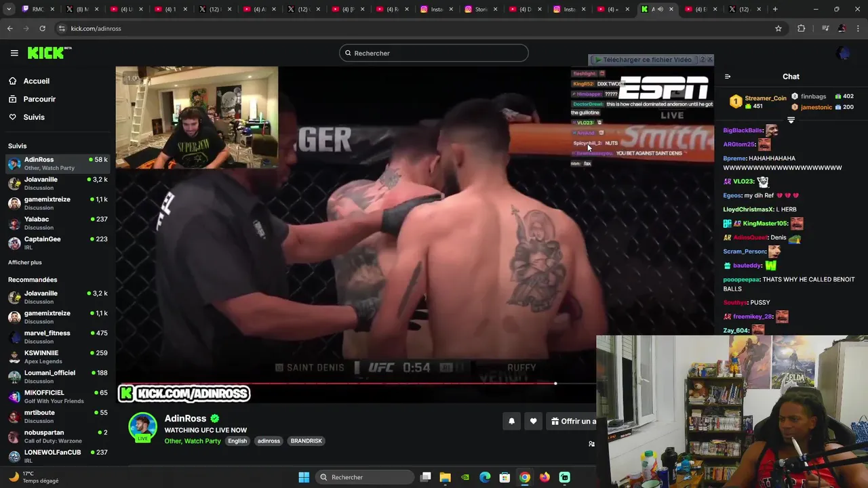The height and width of the screenshot is (488, 868).
Task: Open nobuspartan recommended channel
Action: [x=58, y=436]
